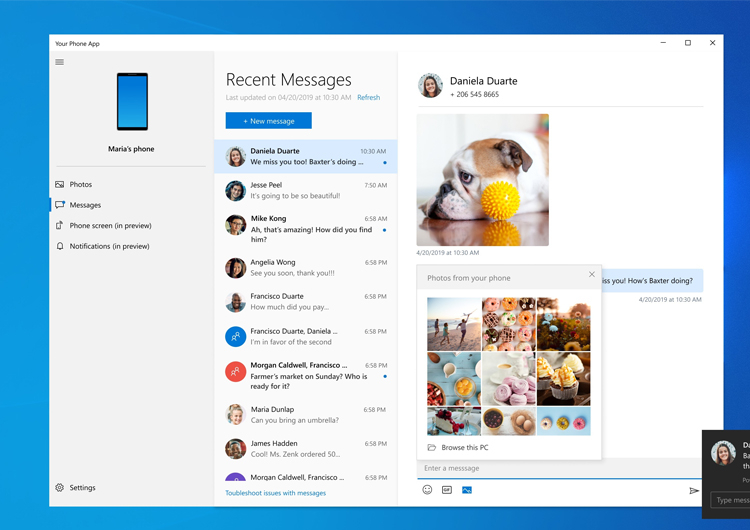Open Notifications (in preview)
750x530 pixels.
(109, 246)
